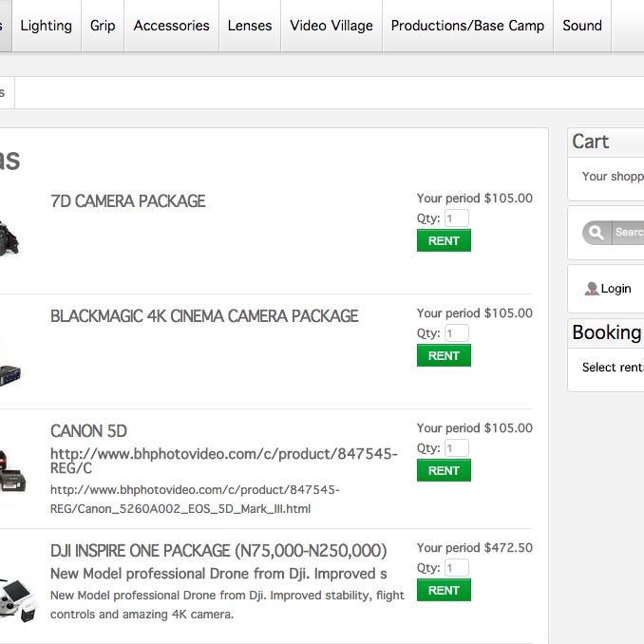Viewport: 644px width, 644px height.
Task: Open Video Village category
Action: pyautogui.click(x=331, y=26)
